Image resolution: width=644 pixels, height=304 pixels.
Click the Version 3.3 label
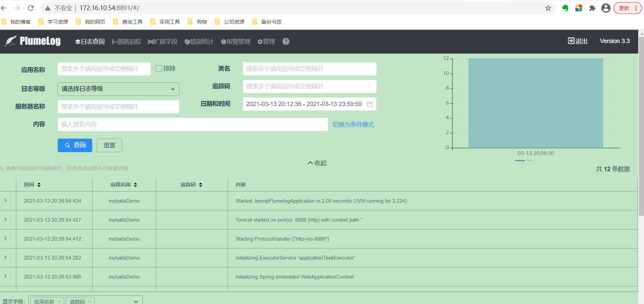[614, 41]
